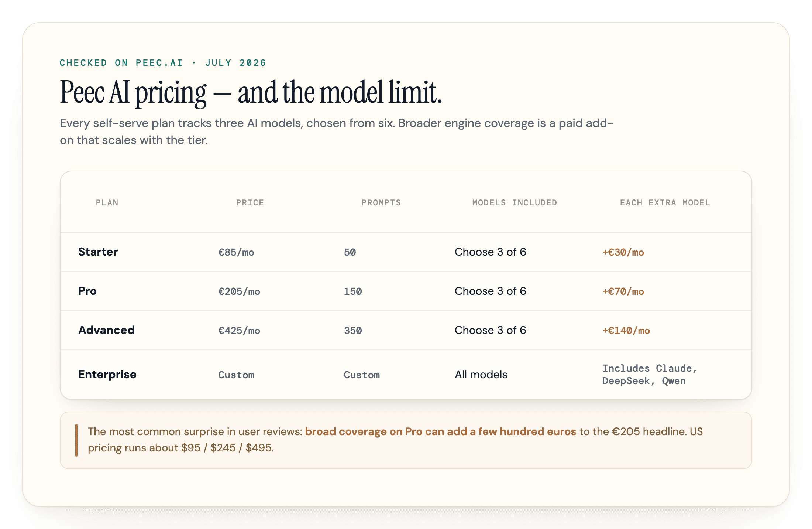Screen dimensions: 812x529
Task: Click the PROMPTS column header
Action: [381, 202]
